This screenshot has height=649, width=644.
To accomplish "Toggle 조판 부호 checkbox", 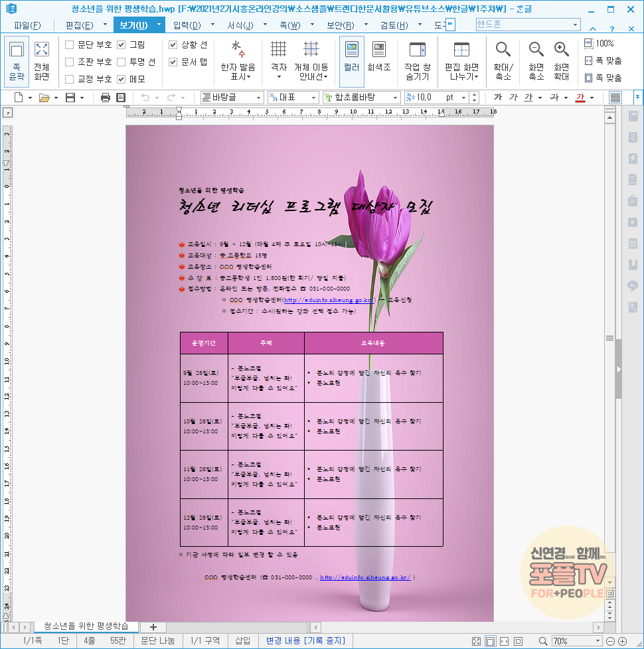I will click(x=70, y=62).
